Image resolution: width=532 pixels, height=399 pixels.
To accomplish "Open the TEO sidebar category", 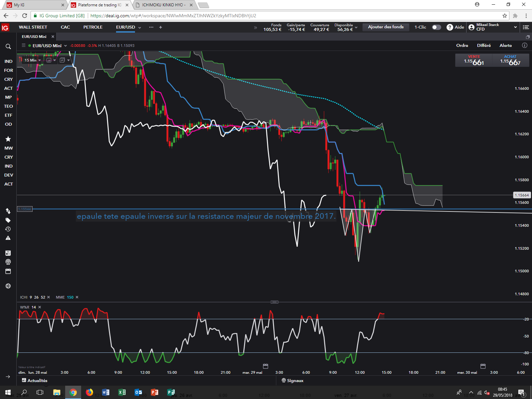I will click(x=8, y=106).
